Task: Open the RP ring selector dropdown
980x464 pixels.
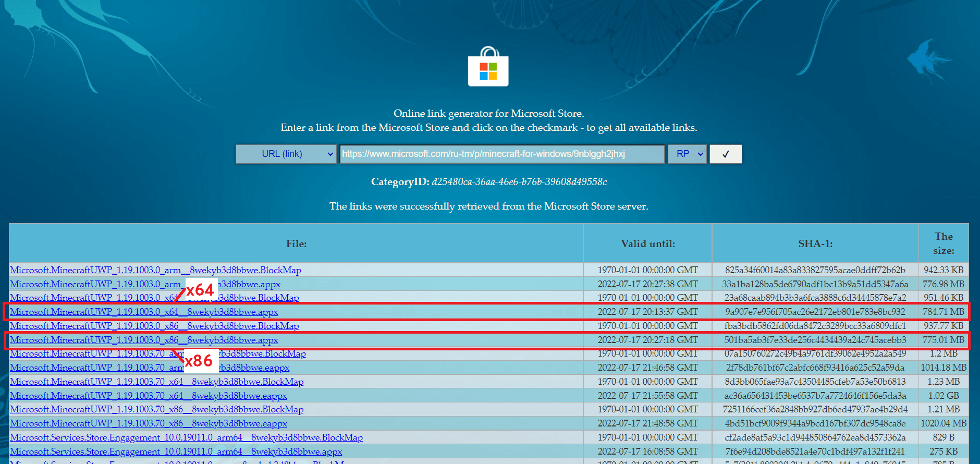Action: 687,154
